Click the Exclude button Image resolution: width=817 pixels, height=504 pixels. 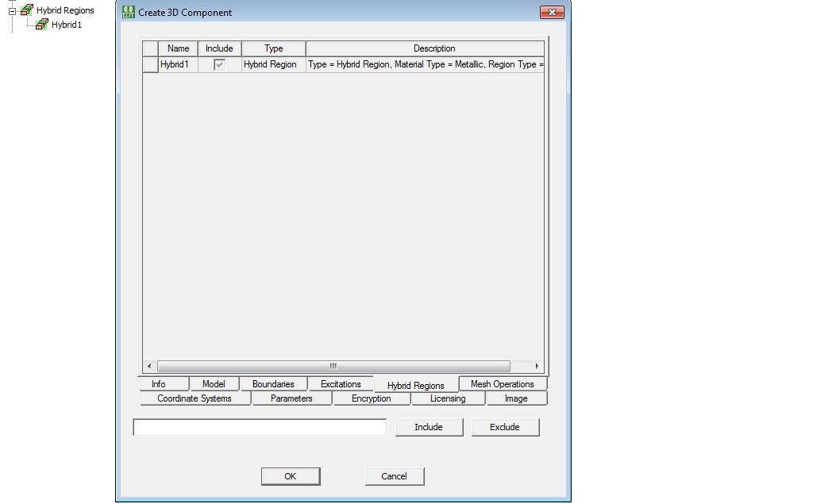(x=505, y=427)
